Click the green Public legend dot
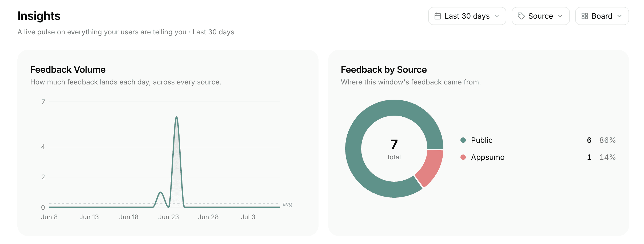Viewport: 644px width, 244px height. 463,140
